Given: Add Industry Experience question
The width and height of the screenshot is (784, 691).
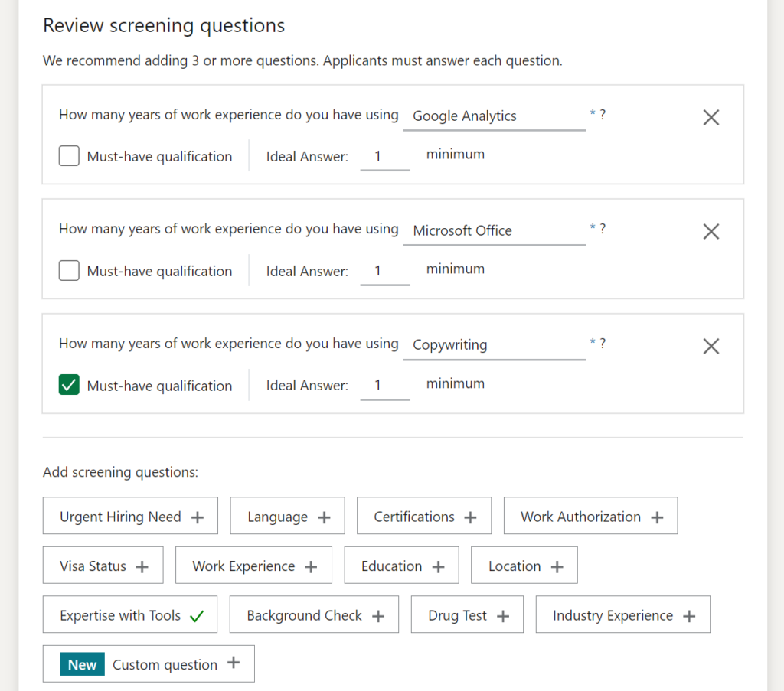Looking at the screenshot, I should point(623,614).
